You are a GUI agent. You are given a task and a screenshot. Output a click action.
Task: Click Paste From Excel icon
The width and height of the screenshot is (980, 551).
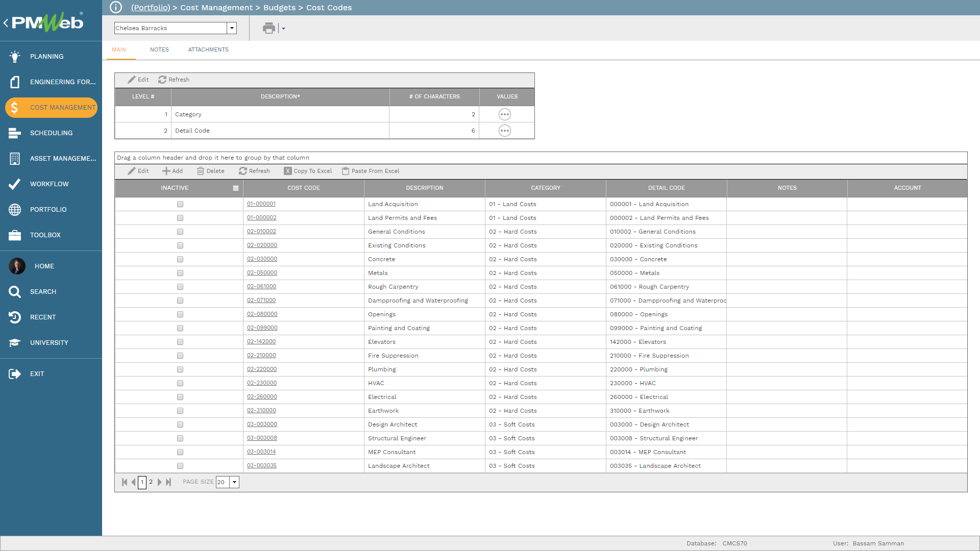pyautogui.click(x=344, y=171)
